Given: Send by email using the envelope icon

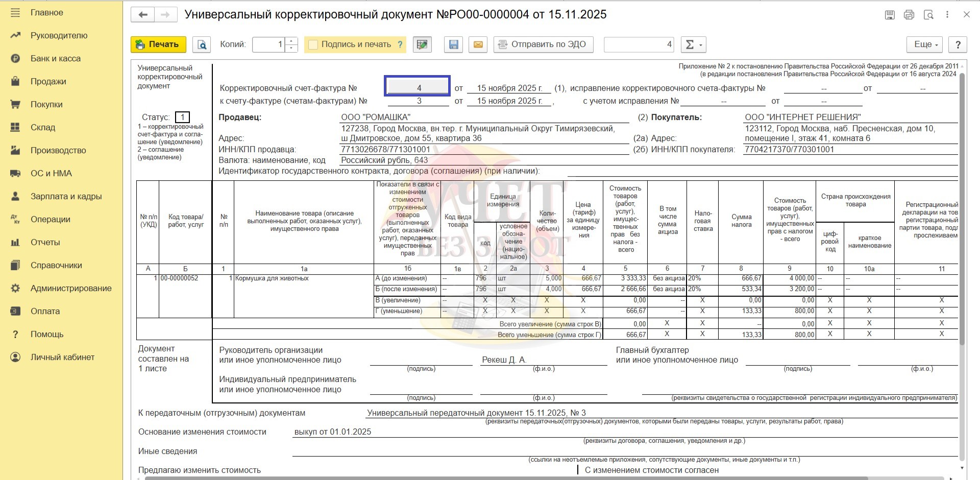Looking at the screenshot, I should coord(478,45).
